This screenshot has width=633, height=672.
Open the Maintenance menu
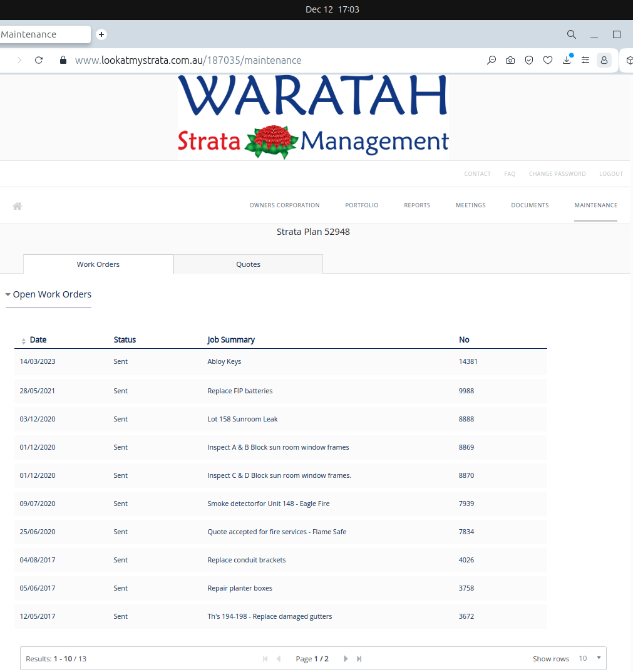click(595, 205)
